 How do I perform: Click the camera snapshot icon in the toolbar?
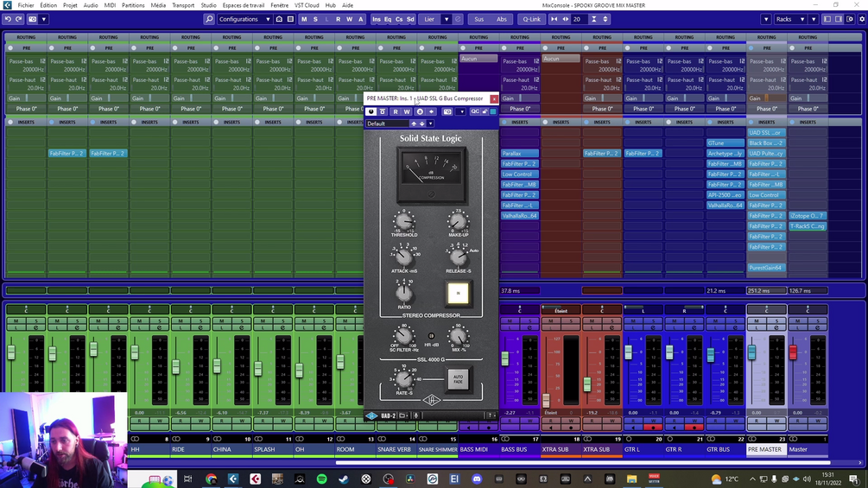coord(33,19)
